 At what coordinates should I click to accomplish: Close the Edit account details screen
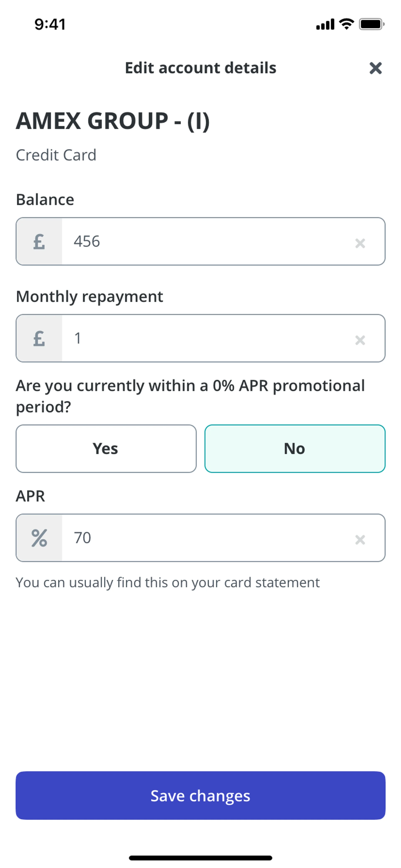pos(375,68)
